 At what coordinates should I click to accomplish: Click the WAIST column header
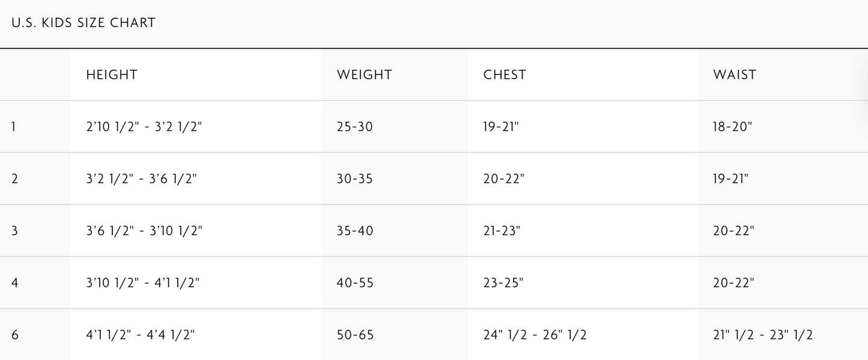click(735, 75)
